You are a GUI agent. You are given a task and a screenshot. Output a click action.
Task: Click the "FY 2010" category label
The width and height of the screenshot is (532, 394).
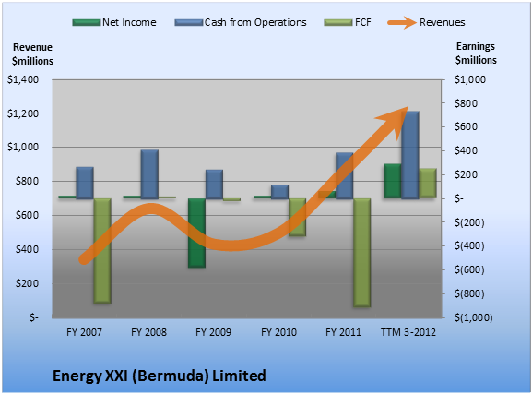tap(278, 332)
